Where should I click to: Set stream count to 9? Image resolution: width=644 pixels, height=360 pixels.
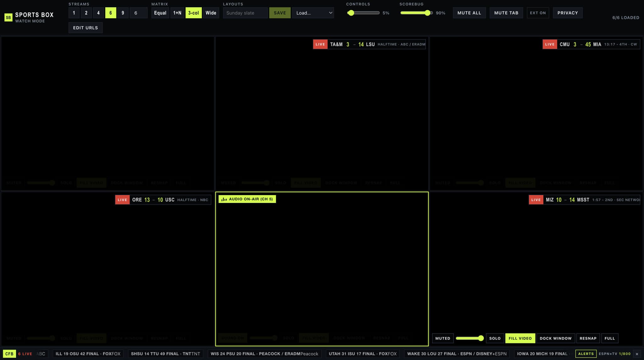tap(123, 13)
